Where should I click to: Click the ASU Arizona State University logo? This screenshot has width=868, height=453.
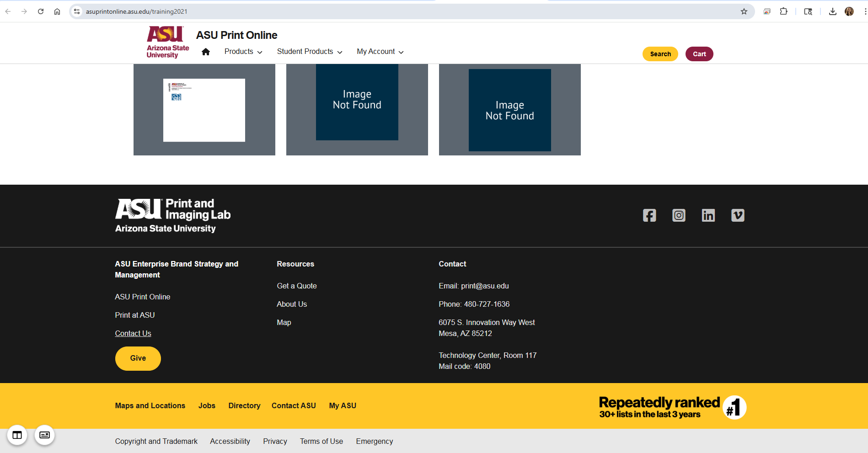[x=166, y=42]
